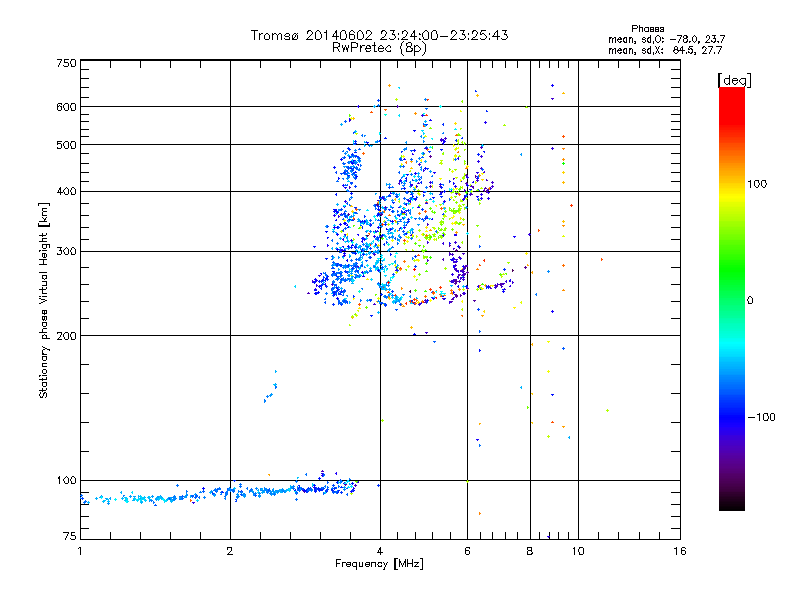Click the colorbar tick label '-100'

[x=762, y=417]
